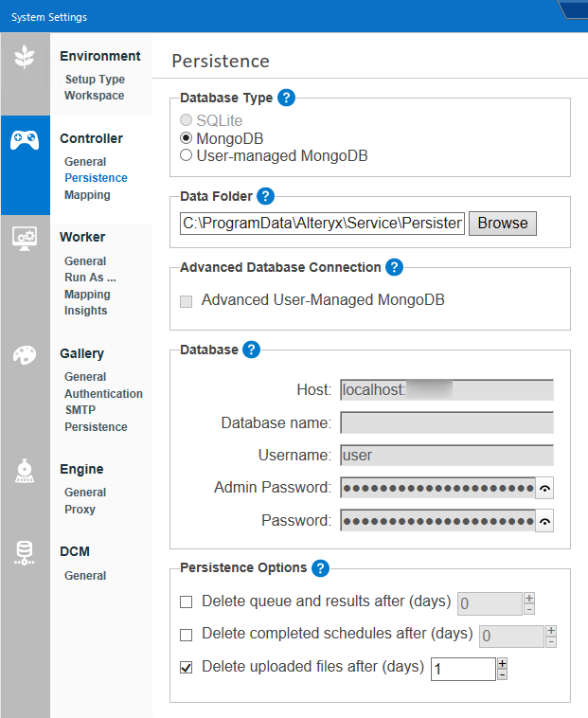Open Controller General page
This screenshot has width=588, height=718.
(85, 162)
